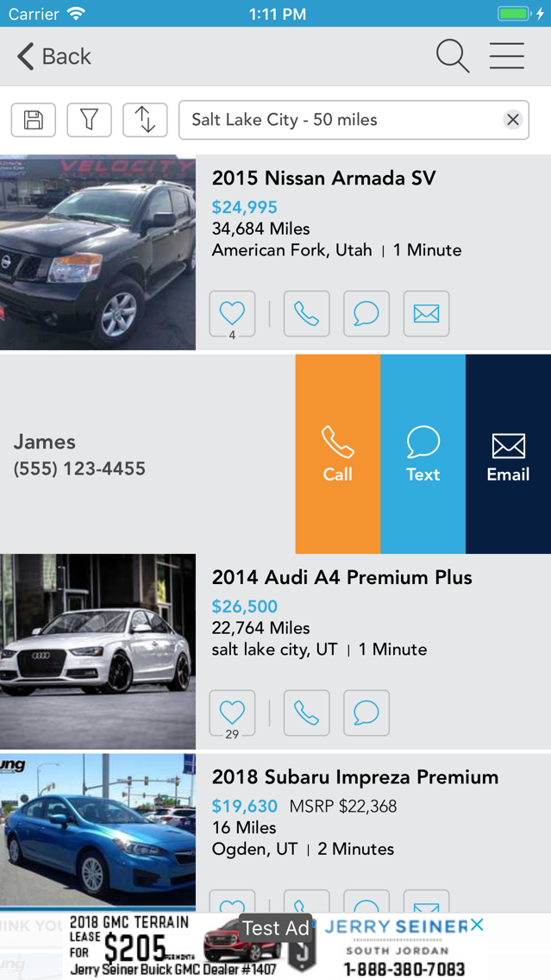Open the hamburger menu
551x980 pixels.
(507, 56)
